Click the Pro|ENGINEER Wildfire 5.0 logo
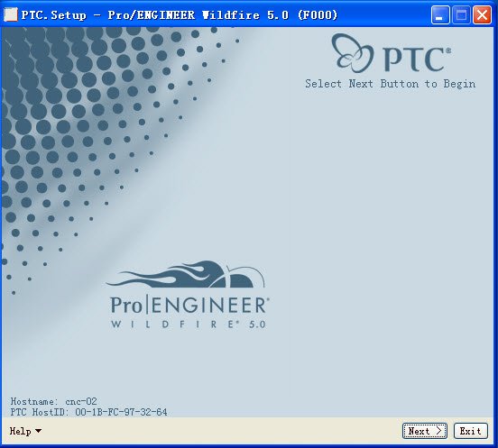498x448 pixels. click(188, 295)
